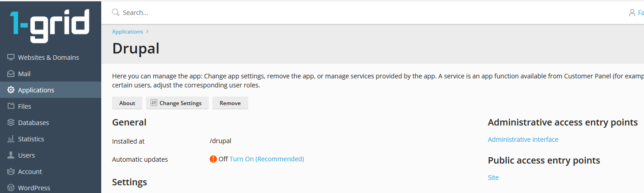Turn On automatic updates link
Image resolution: width=644 pixels, height=193 pixels.
(267, 159)
